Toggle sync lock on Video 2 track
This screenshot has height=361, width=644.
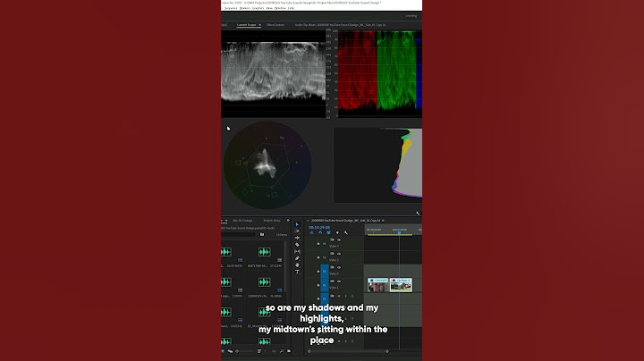332,267
